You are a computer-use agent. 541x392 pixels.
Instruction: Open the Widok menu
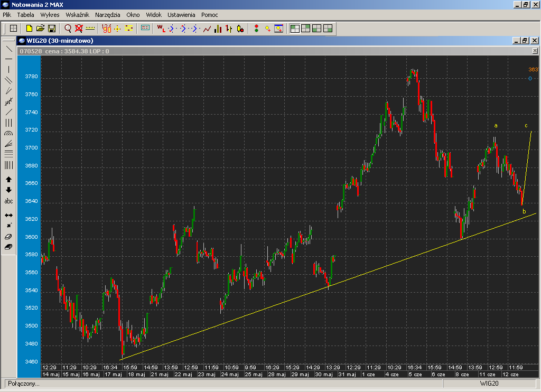(x=154, y=15)
